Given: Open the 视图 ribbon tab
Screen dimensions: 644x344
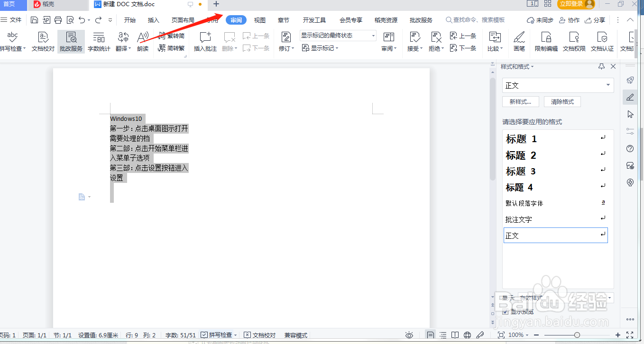Looking at the screenshot, I should pyautogui.click(x=259, y=20).
